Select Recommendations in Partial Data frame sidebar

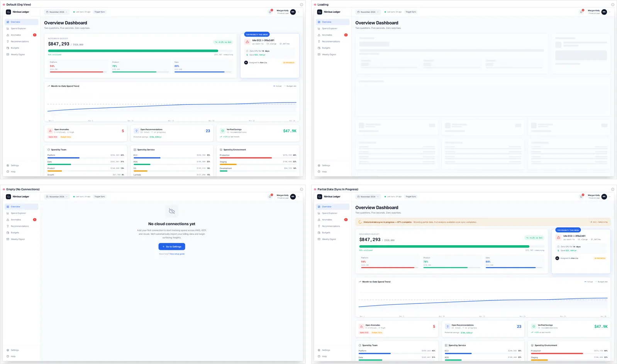click(332, 226)
